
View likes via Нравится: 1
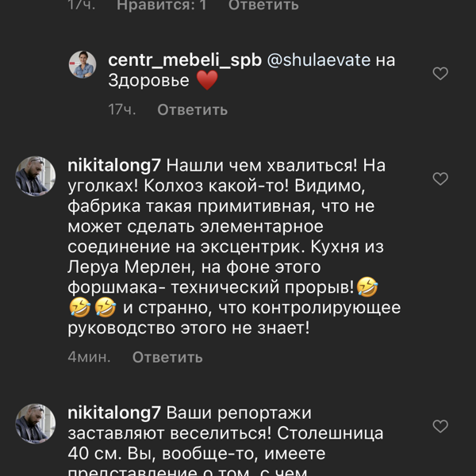point(161,6)
